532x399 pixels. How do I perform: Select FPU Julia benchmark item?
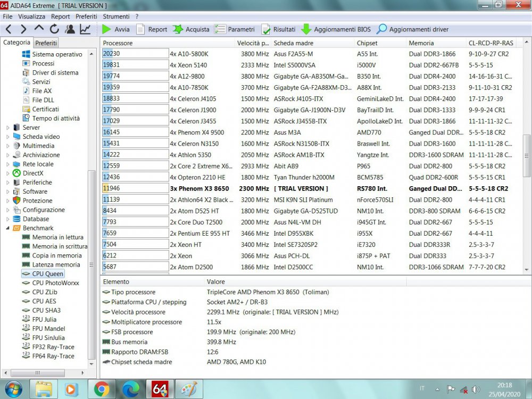click(x=44, y=320)
